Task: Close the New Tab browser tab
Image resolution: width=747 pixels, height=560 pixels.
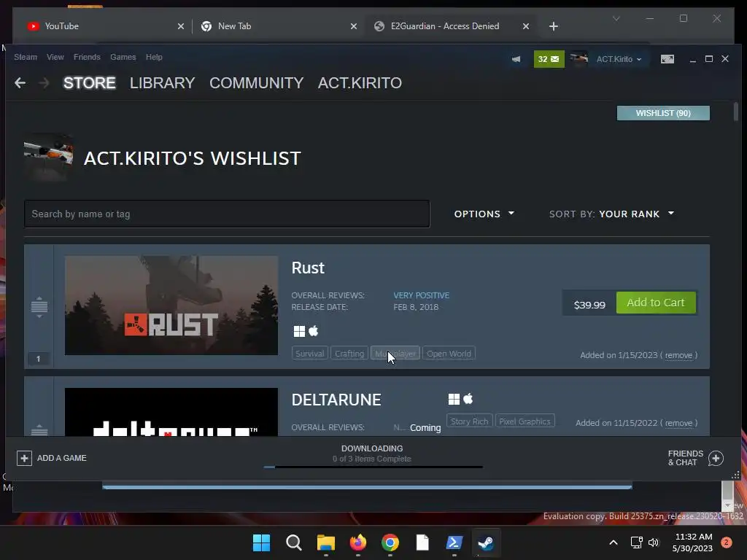Action: [x=354, y=26]
